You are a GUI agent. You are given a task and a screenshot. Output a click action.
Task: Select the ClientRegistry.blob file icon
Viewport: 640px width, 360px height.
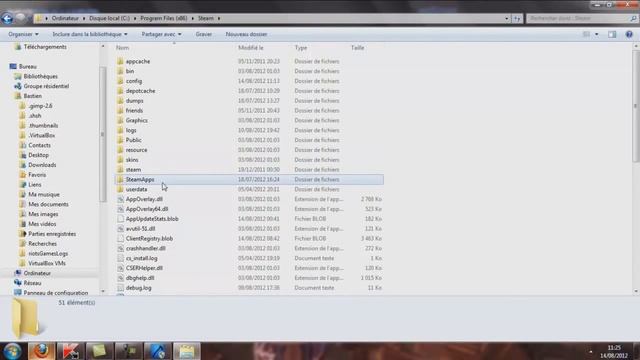point(120,238)
